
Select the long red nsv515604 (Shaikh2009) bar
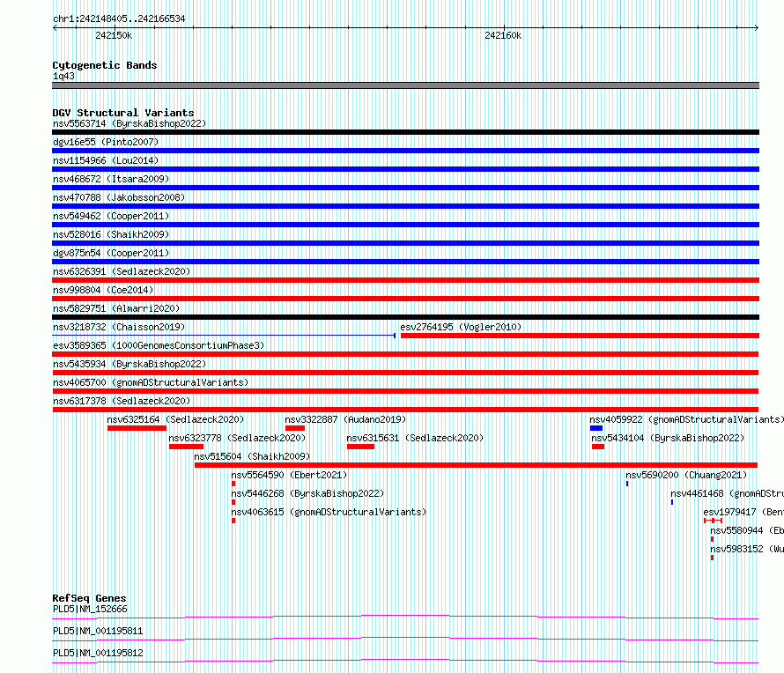tap(476, 465)
